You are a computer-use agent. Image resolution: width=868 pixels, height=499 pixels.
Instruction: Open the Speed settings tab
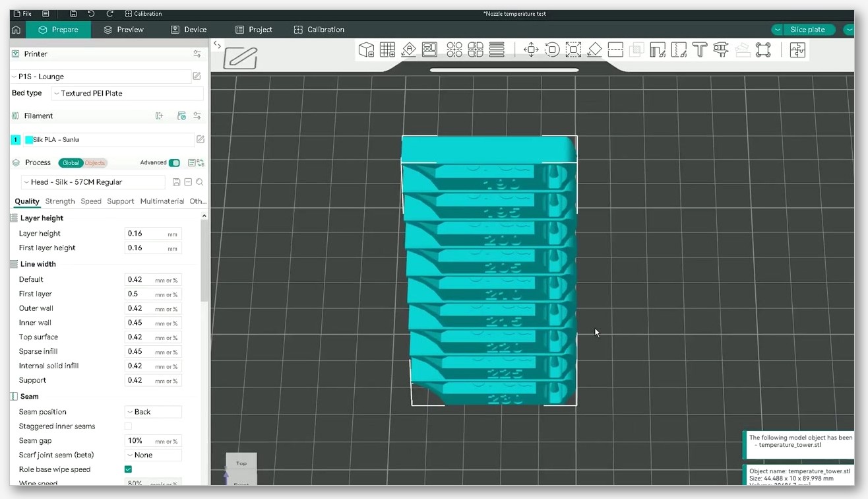click(x=91, y=201)
